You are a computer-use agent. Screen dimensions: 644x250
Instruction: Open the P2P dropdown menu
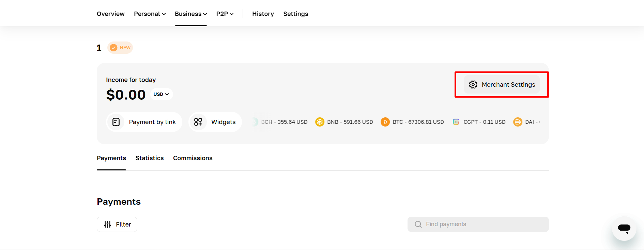[x=225, y=14]
